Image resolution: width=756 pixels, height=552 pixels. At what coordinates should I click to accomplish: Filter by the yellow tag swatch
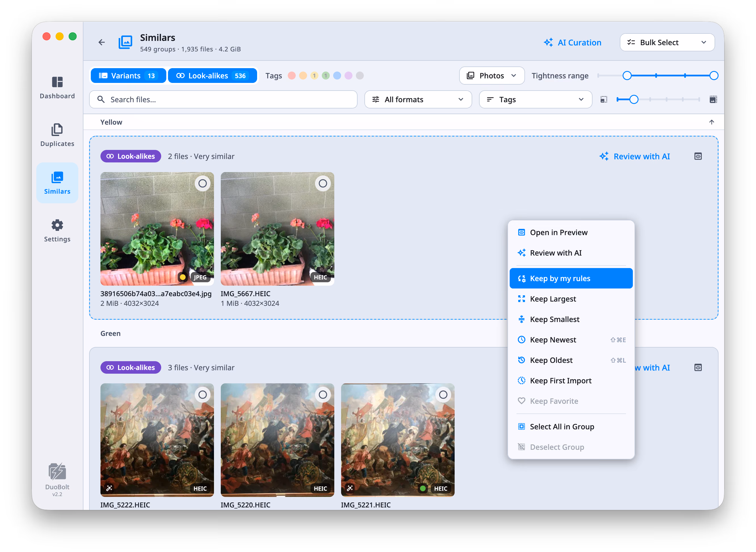pos(314,76)
